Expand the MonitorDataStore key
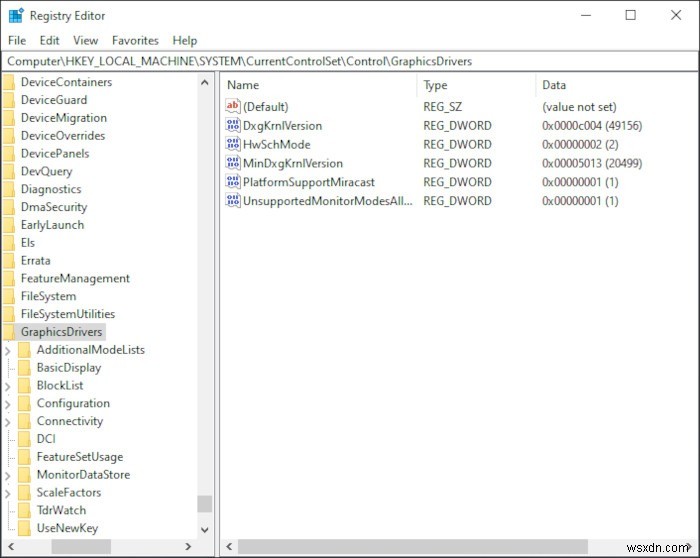Viewport: 700px width, 558px height. click(x=8, y=476)
